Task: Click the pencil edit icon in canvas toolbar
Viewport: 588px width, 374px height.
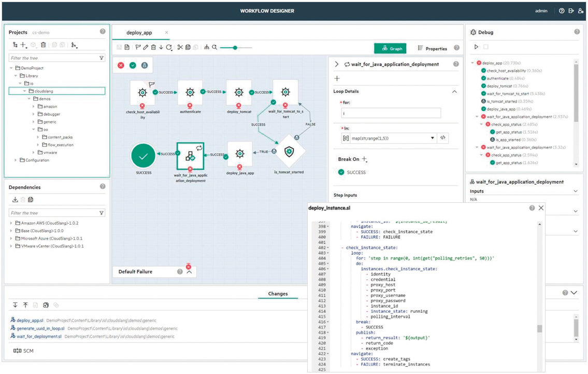Action: [x=146, y=48]
